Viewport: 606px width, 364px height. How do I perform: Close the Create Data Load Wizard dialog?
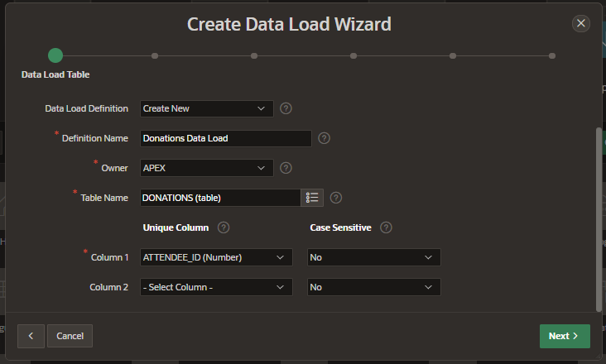(x=581, y=23)
